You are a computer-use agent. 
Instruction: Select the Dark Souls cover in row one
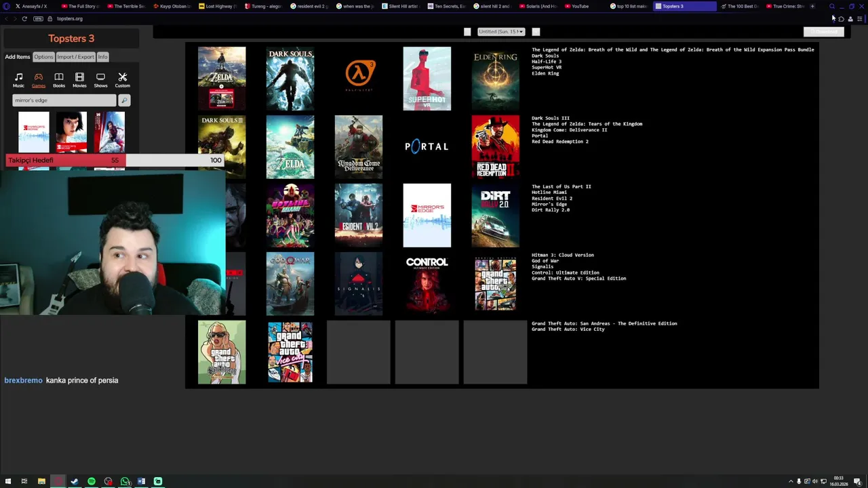tap(290, 79)
